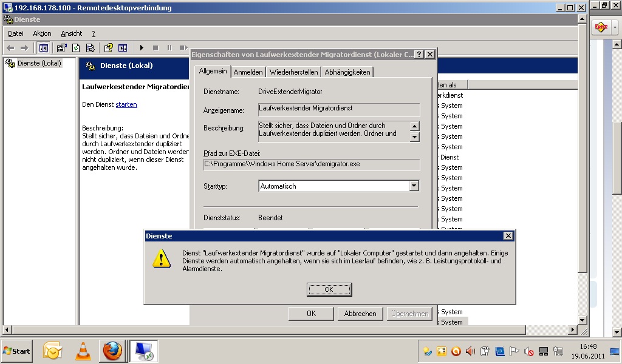Click the horizontal scrollbar right arrow in Dienste
This screenshot has height=364, width=622.
pyautogui.click(x=572, y=329)
